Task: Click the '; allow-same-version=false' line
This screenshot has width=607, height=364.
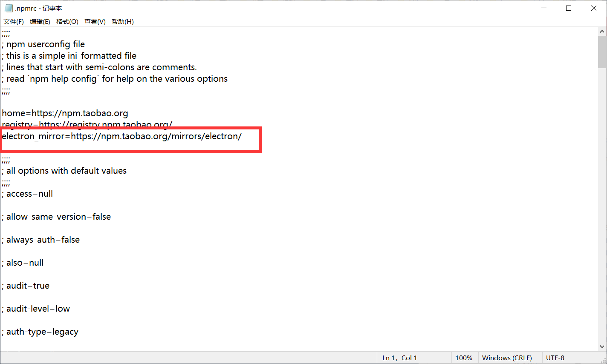Action: pyautogui.click(x=56, y=217)
